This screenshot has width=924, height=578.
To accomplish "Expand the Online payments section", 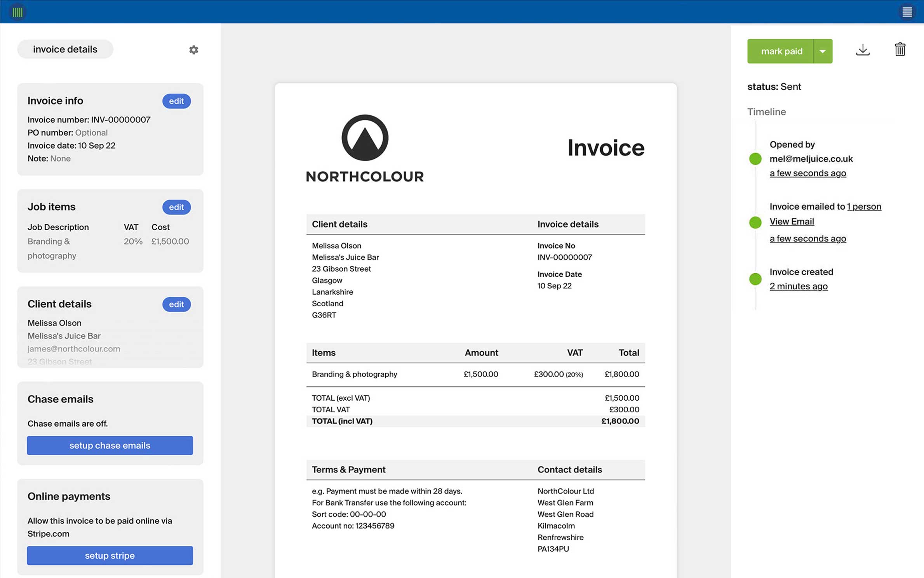I will click(68, 496).
